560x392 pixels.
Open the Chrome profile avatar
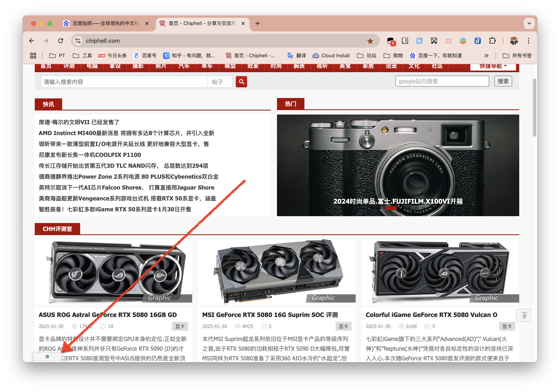tap(514, 41)
